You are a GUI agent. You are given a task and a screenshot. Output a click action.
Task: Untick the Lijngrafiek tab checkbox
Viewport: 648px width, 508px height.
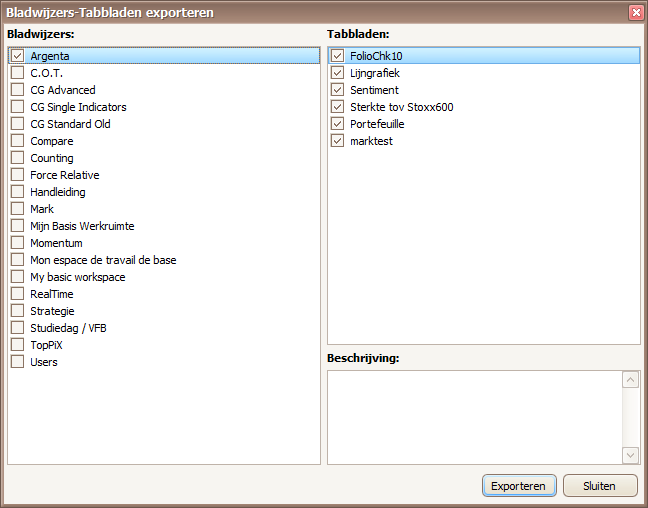[337, 73]
